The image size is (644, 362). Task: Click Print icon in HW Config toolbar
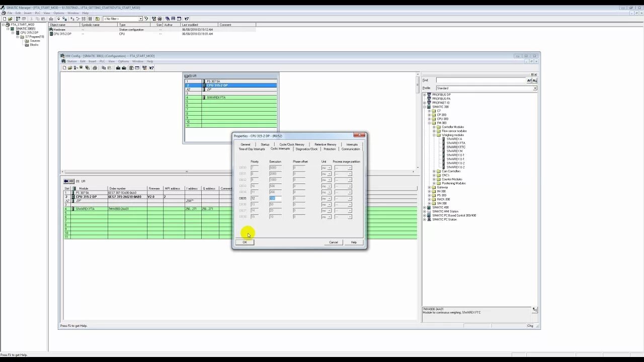coord(95,68)
